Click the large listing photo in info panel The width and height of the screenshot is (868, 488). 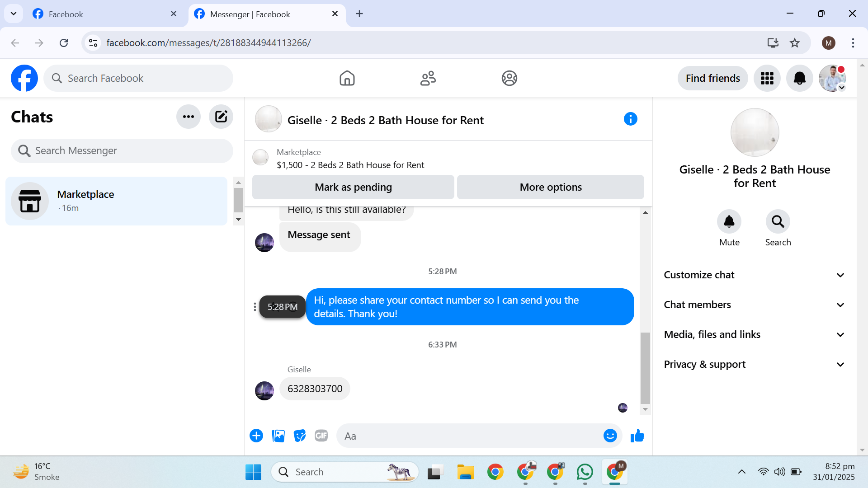(x=755, y=132)
